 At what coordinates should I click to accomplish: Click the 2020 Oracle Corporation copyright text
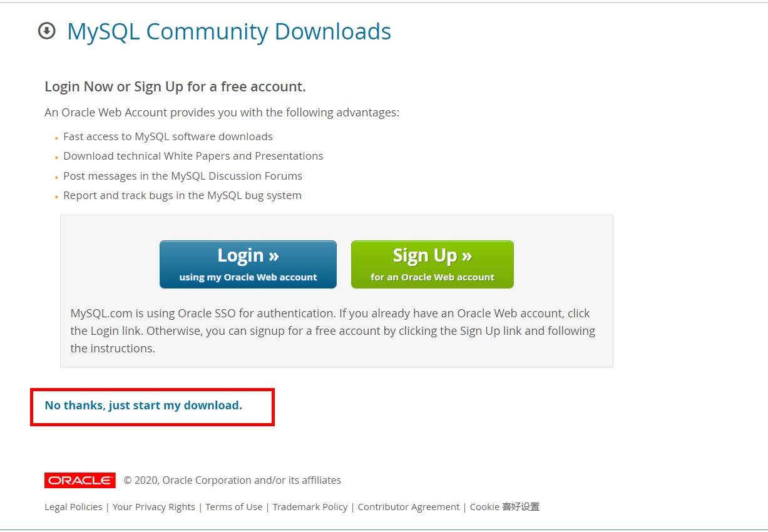point(232,480)
